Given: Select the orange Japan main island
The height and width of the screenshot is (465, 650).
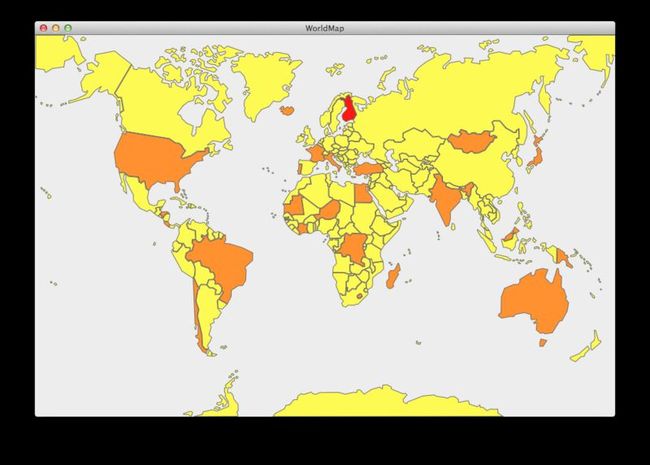Looking at the screenshot, I should (536, 158).
